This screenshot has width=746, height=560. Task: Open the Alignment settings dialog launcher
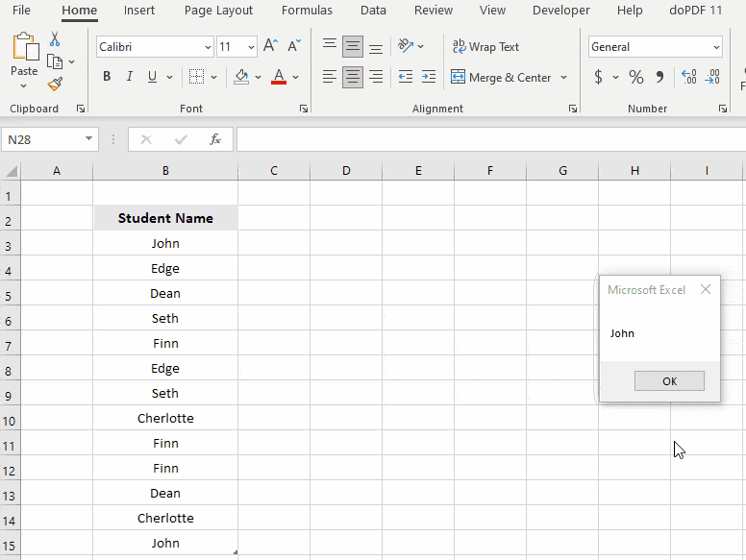coord(572,109)
